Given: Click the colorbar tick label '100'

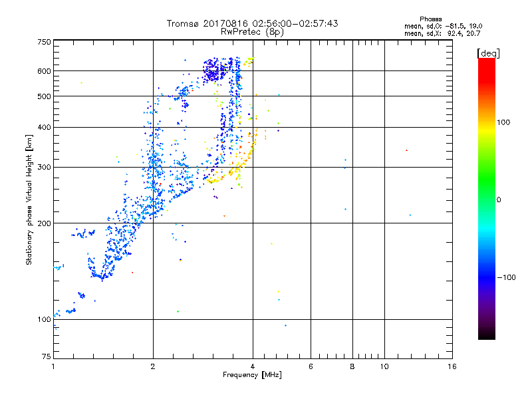Looking at the screenshot, I should pos(503,122).
